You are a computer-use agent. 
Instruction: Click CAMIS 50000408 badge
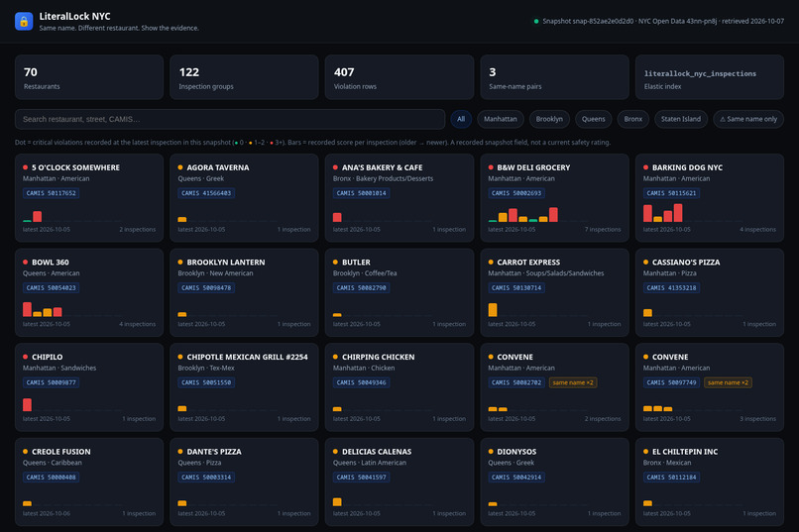pyautogui.click(x=51, y=478)
